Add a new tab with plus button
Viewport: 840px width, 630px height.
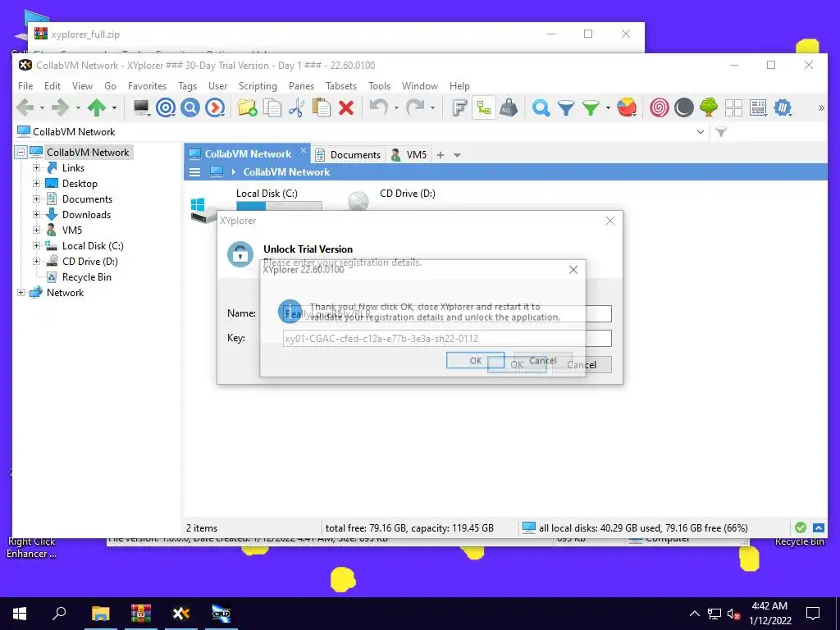pos(441,155)
